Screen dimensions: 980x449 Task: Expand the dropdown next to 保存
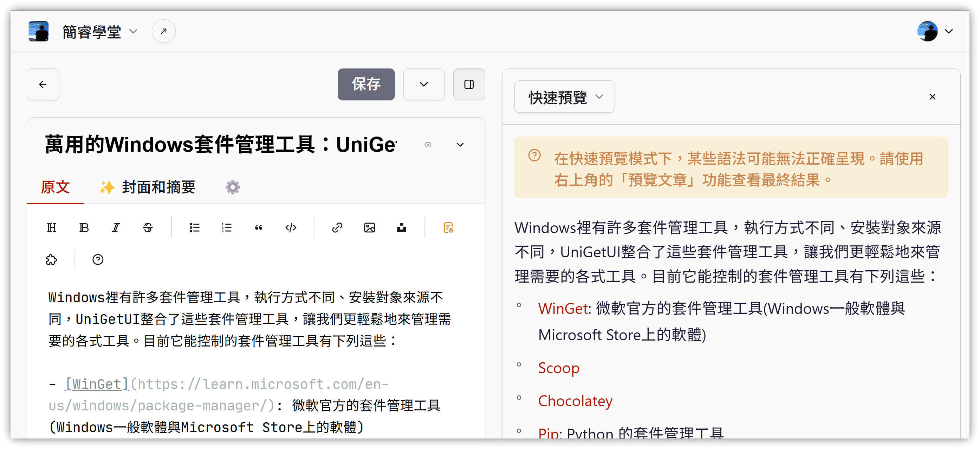coord(423,84)
